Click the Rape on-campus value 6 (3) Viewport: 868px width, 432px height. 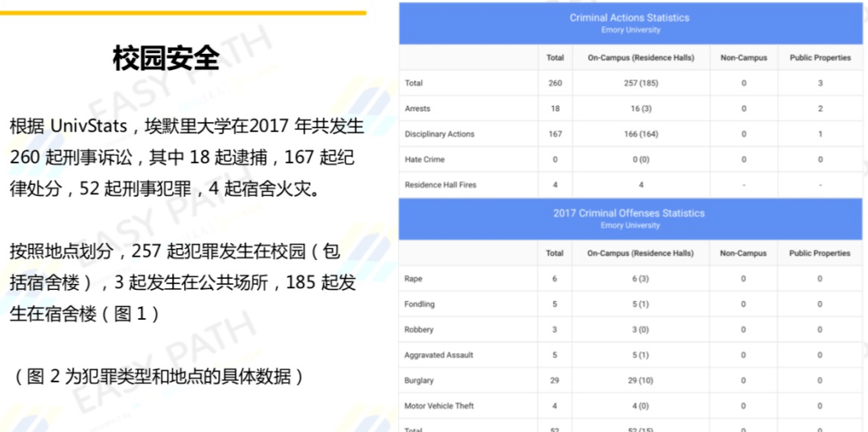click(640, 279)
